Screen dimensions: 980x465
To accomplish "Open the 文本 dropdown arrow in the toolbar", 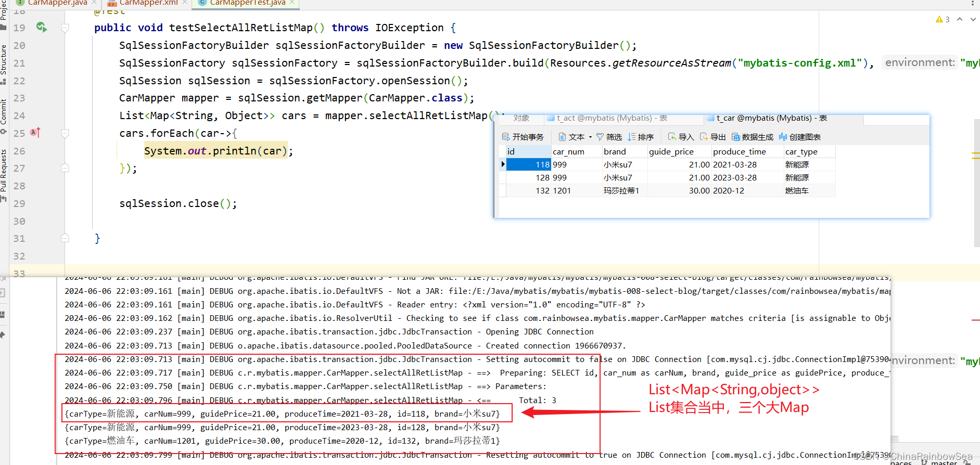I will [590, 137].
